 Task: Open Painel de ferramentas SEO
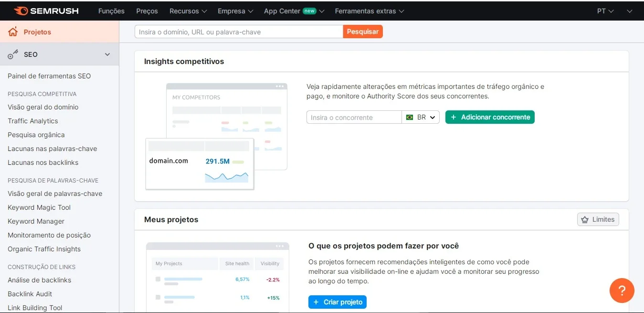49,76
